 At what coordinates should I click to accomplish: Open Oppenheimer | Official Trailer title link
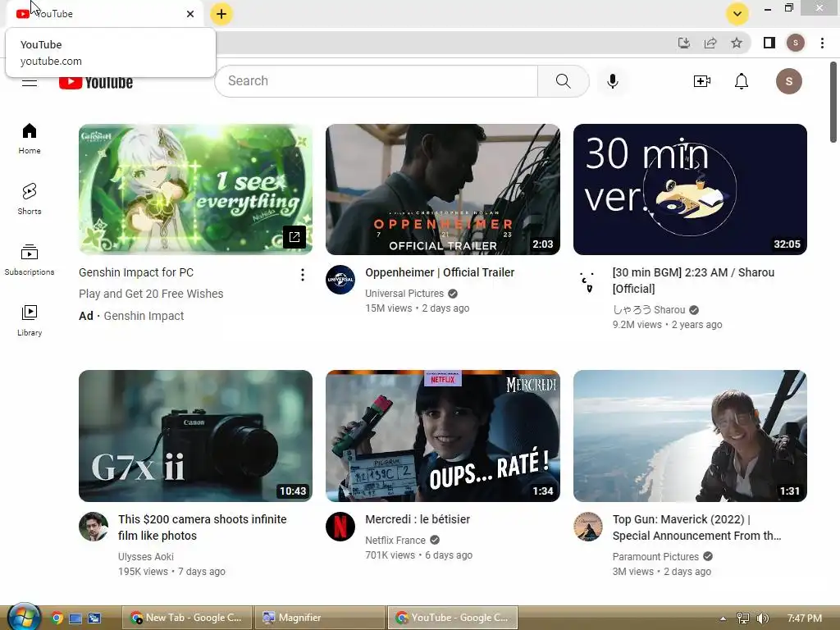(x=440, y=272)
